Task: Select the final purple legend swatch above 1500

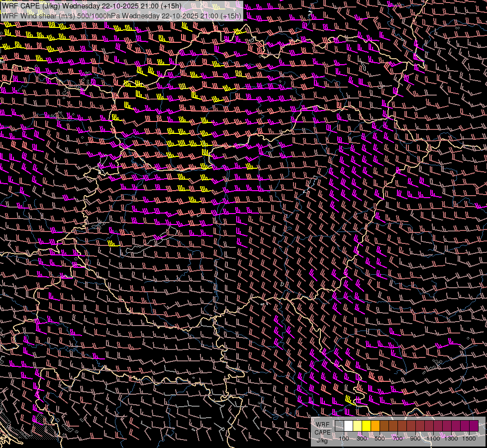Action: pos(474,426)
